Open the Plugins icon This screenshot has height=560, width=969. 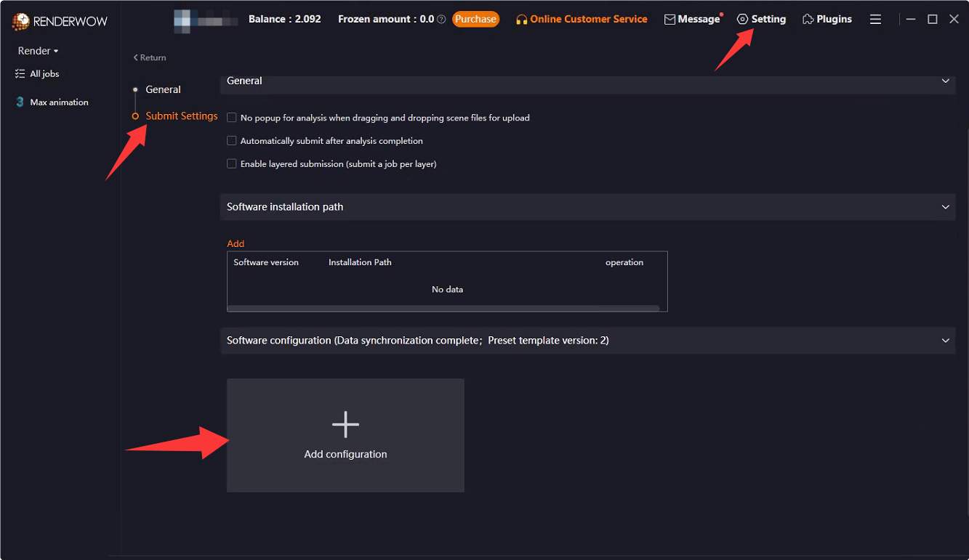click(x=807, y=19)
